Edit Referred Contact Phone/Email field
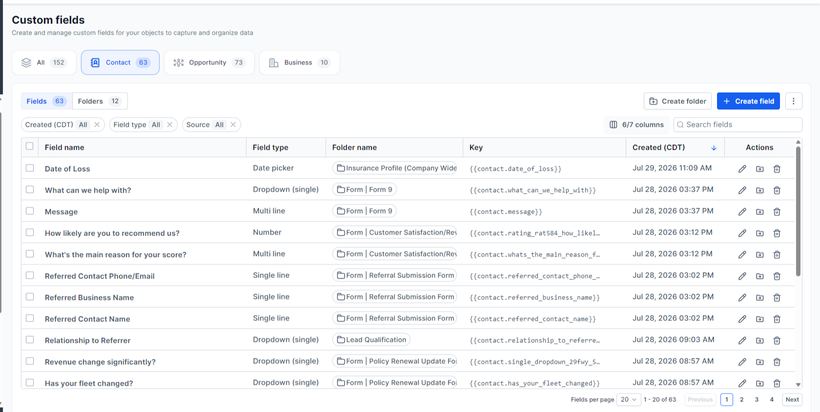Viewport: 820px width, 412px height. (742, 276)
